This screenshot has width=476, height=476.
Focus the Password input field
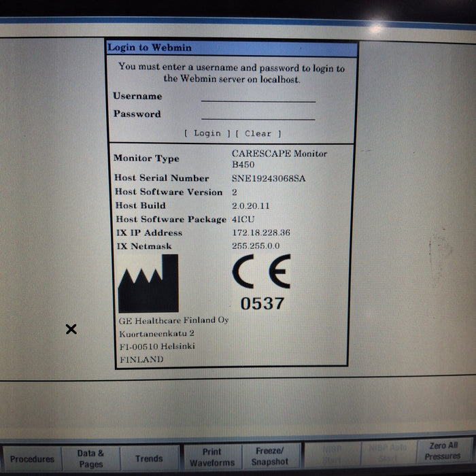tap(258, 114)
